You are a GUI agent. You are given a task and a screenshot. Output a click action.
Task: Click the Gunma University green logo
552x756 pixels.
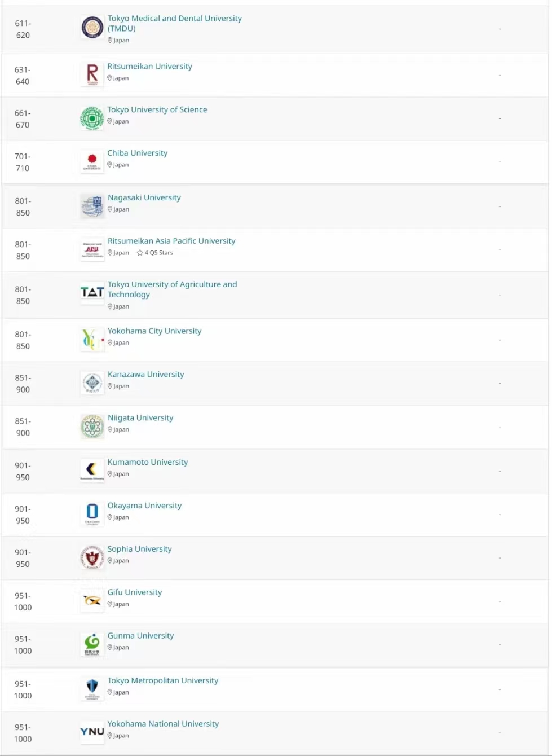coord(92,644)
